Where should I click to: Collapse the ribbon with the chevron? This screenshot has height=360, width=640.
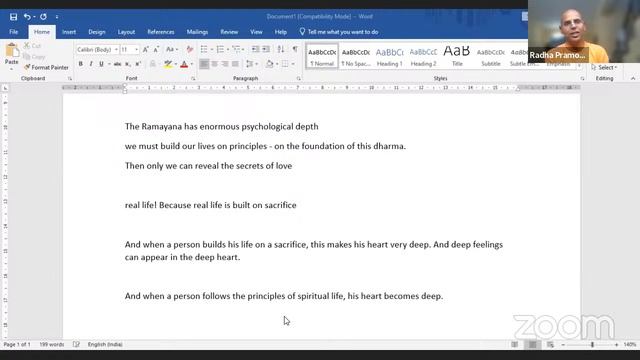pyautogui.click(x=633, y=78)
